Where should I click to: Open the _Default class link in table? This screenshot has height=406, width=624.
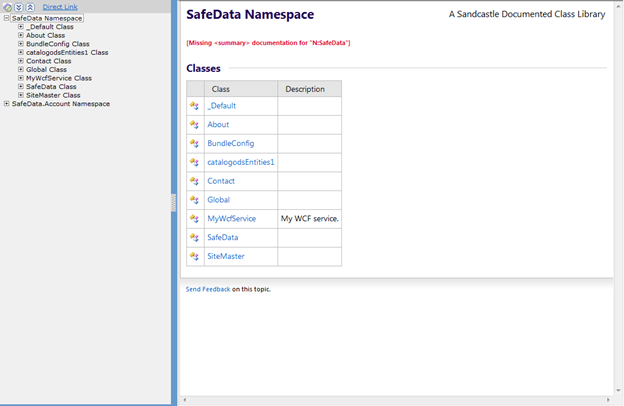(222, 106)
